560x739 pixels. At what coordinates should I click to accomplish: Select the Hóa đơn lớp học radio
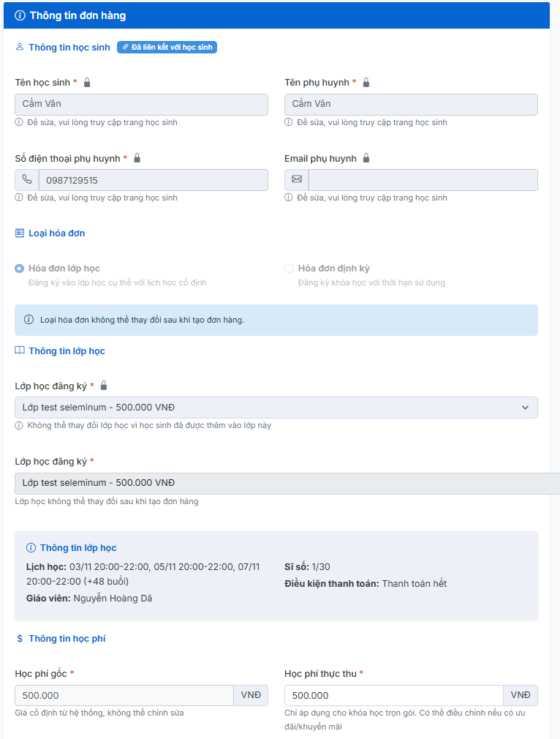pyautogui.click(x=20, y=269)
